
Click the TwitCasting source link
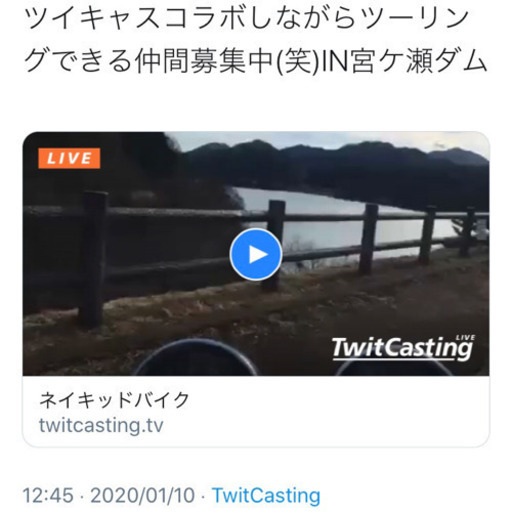(x=266, y=495)
